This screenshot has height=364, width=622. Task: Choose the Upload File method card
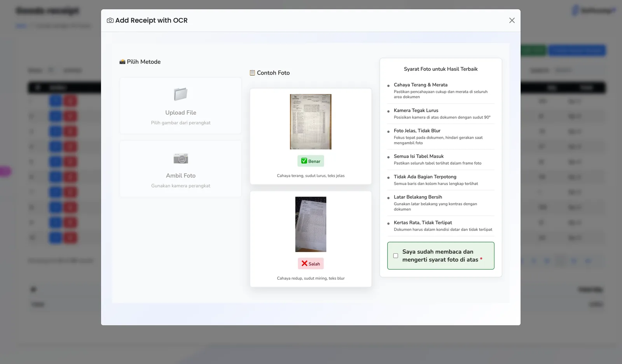point(181,106)
